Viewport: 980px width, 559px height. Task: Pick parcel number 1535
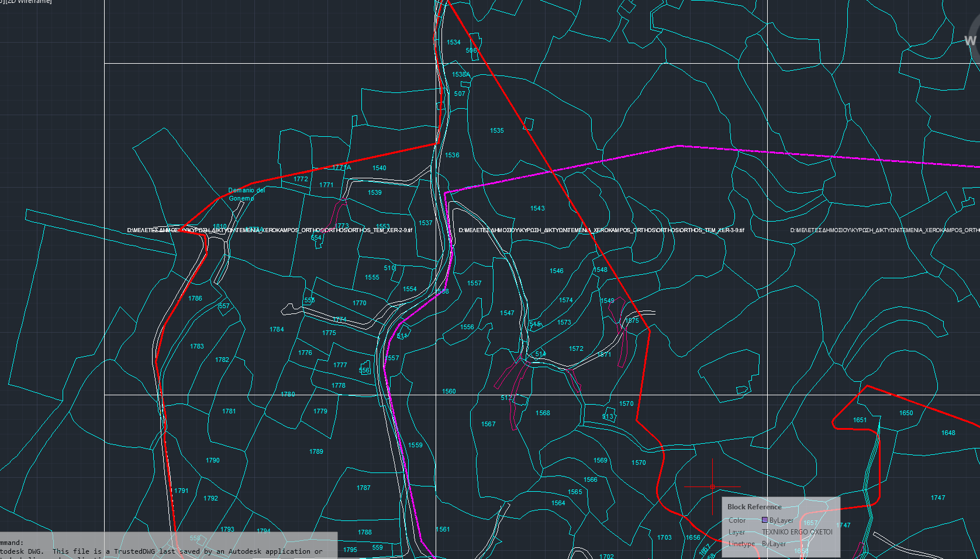[496, 131]
